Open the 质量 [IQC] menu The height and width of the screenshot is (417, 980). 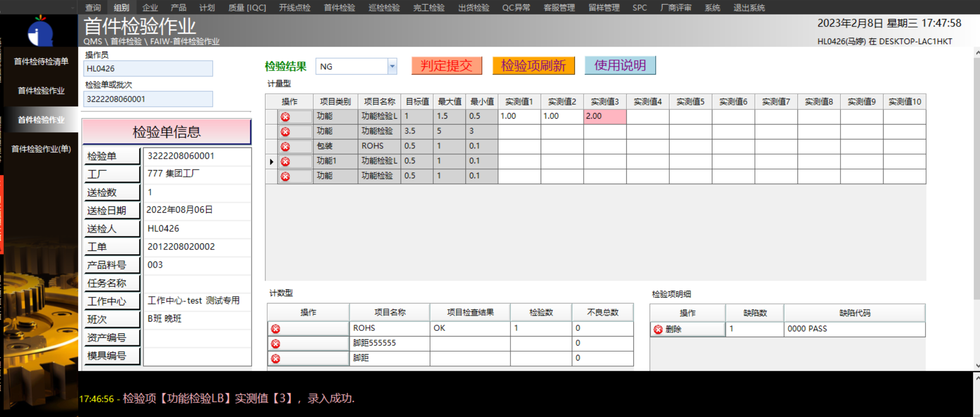[x=247, y=7]
